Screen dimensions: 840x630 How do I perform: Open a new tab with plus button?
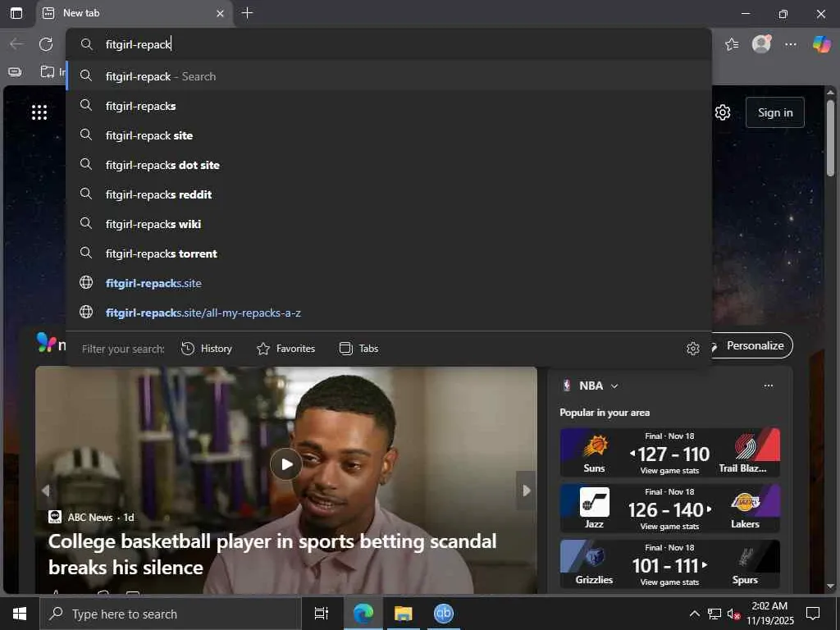247,13
